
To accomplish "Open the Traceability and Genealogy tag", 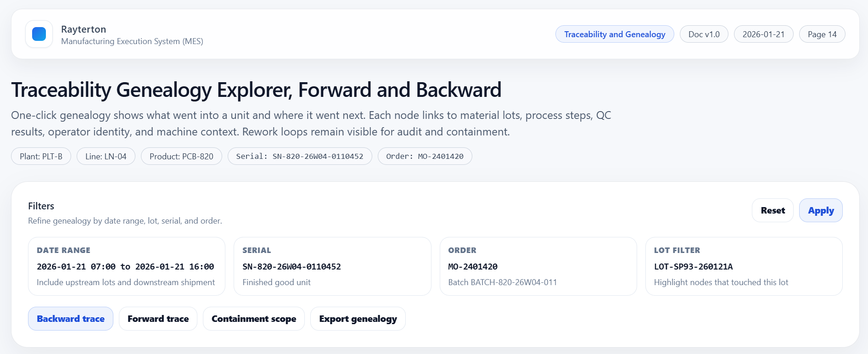I will [614, 34].
